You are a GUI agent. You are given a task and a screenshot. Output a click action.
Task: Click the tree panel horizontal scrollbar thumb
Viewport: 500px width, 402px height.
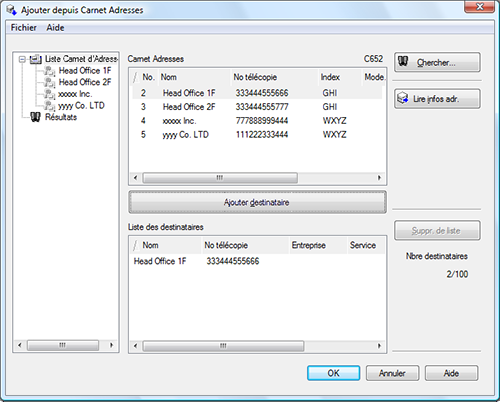[63, 345]
